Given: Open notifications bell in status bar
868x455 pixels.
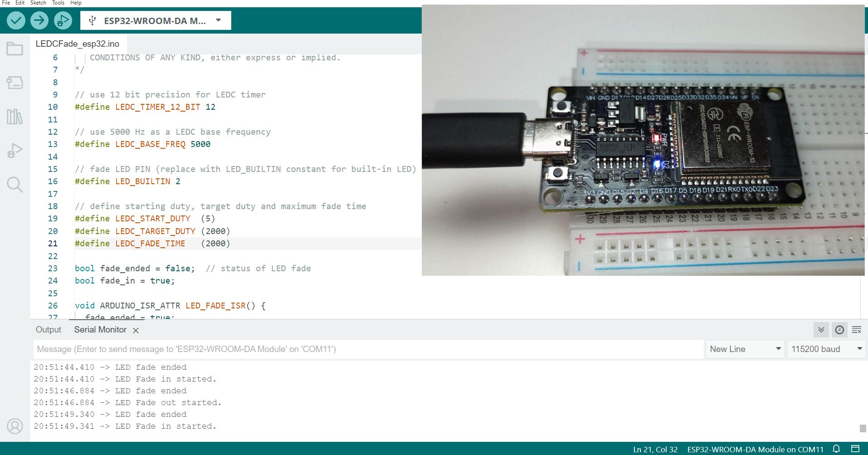Looking at the screenshot, I should (x=837, y=449).
